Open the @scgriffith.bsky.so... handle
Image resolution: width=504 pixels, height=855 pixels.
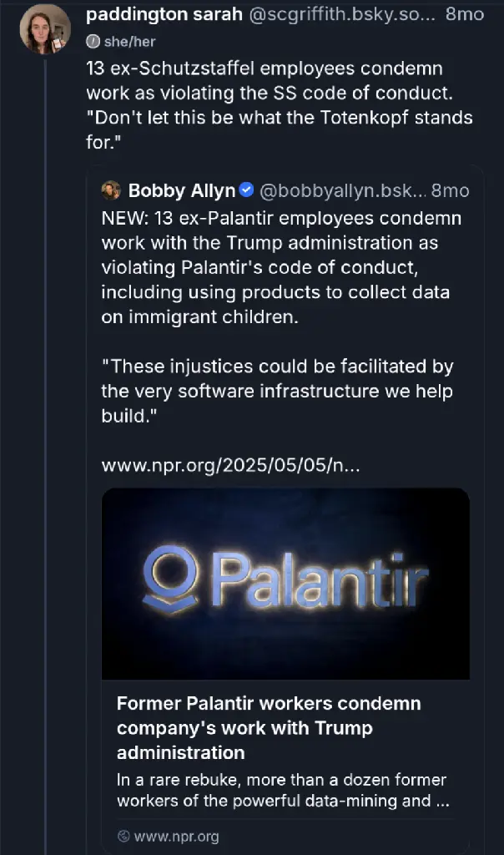tap(342, 14)
